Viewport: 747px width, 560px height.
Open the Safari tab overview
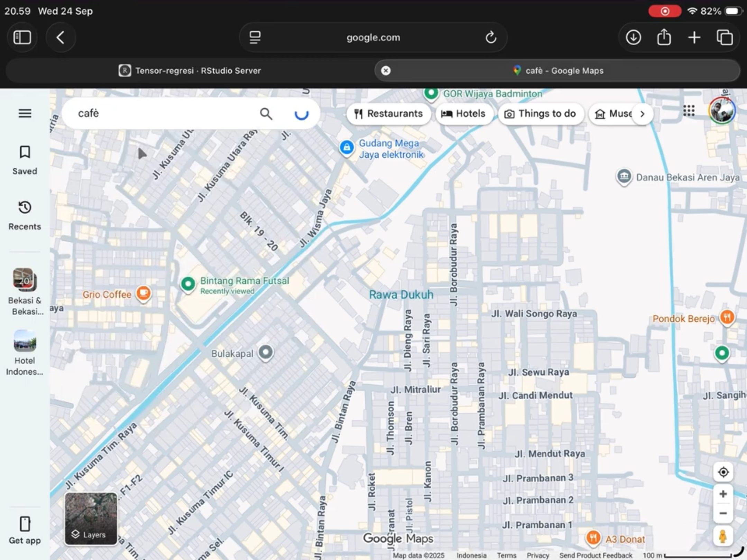click(x=725, y=37)
